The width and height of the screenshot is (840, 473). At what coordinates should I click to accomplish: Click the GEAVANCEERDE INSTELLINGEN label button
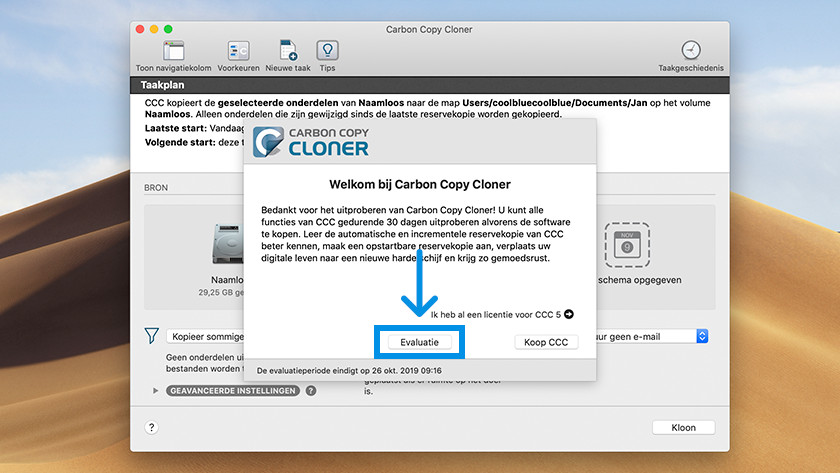point(232,391)
